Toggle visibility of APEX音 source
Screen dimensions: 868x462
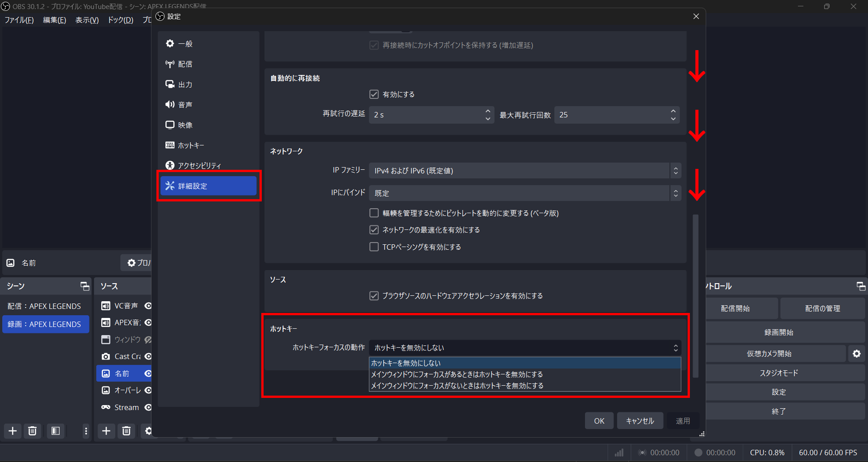tap(148, 322)
